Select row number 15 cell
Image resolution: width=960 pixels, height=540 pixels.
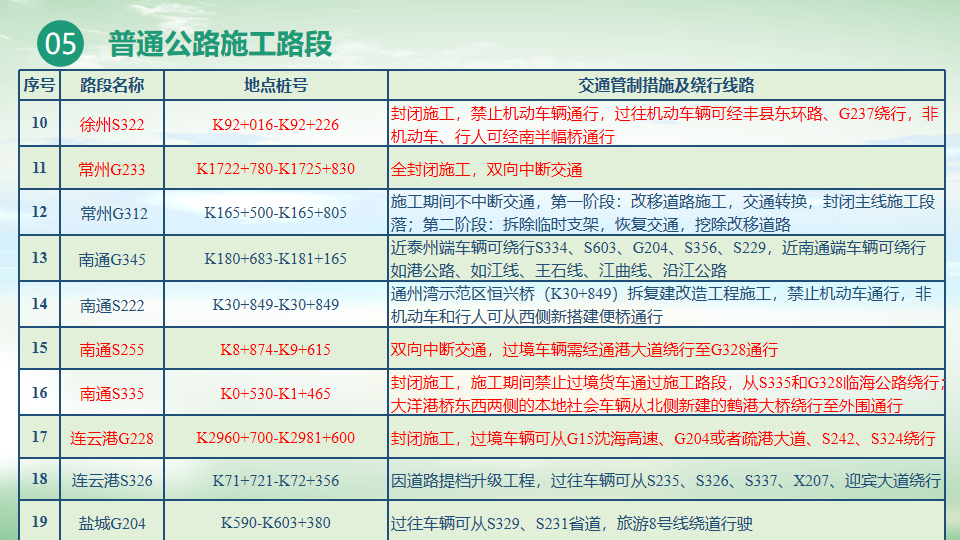coord(40,348)
